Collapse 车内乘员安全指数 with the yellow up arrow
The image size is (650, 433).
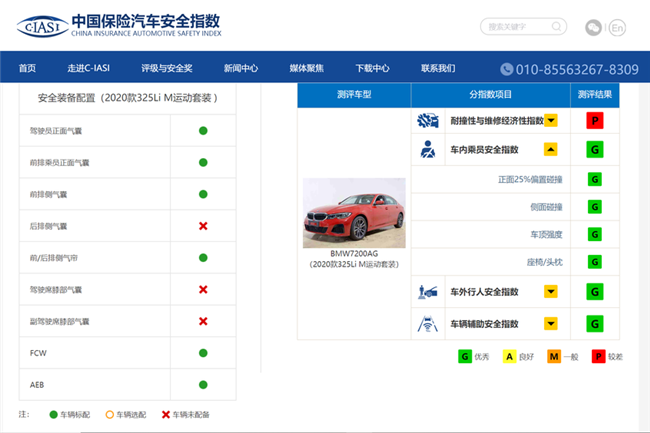tap(551, 150)
